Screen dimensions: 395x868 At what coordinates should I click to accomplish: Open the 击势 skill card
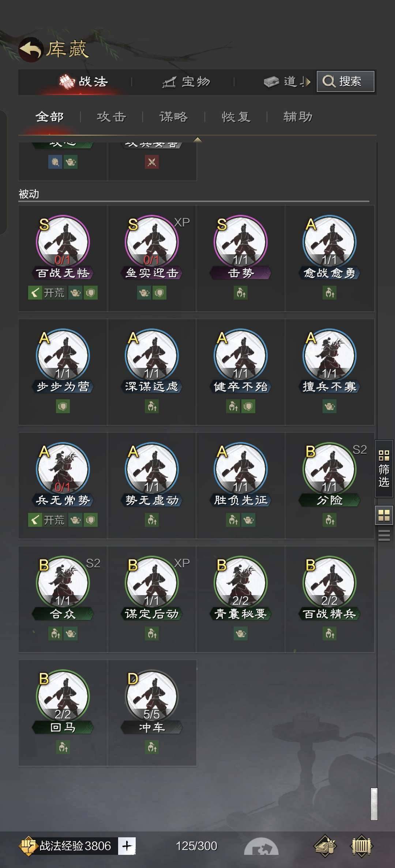[x=240, y=258]
